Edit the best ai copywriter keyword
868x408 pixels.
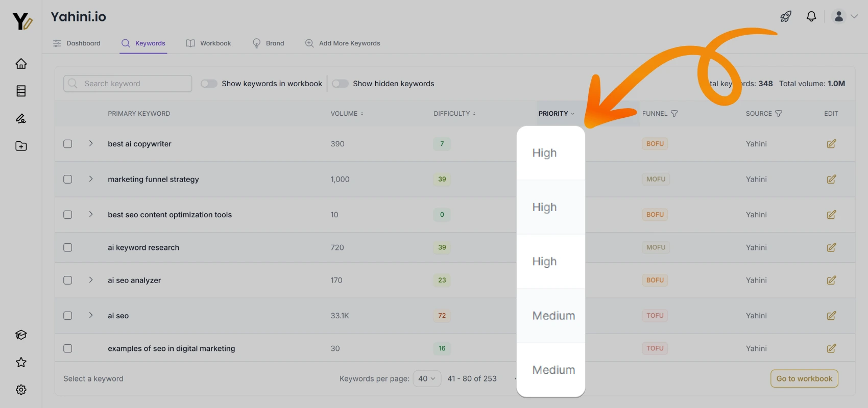click(x=831, y=144)
